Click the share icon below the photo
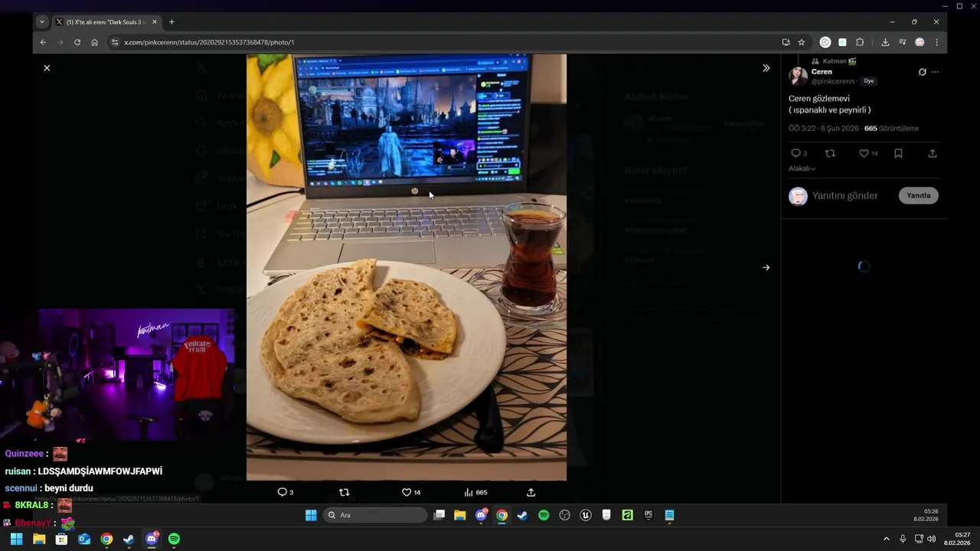 [531, 492]
